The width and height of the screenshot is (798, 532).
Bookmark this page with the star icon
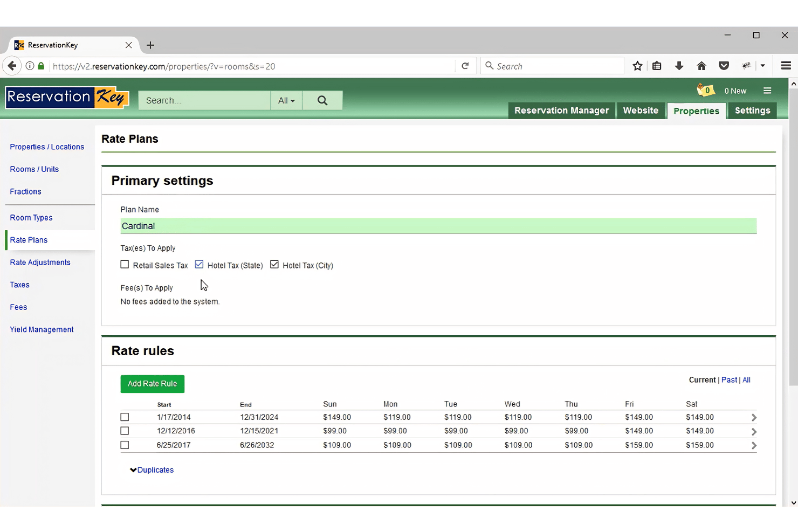click(637, 66)
